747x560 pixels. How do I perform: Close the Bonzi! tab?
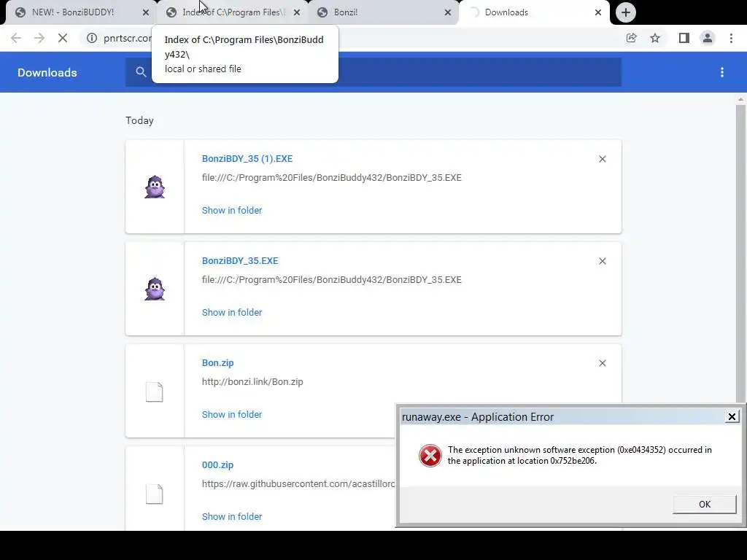pos(448,13)
